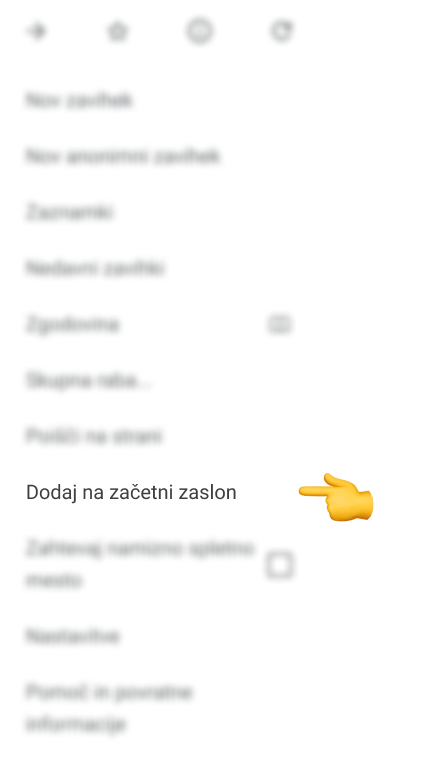
Task: Open the Zgodovina entry
Action: [72, 324]
